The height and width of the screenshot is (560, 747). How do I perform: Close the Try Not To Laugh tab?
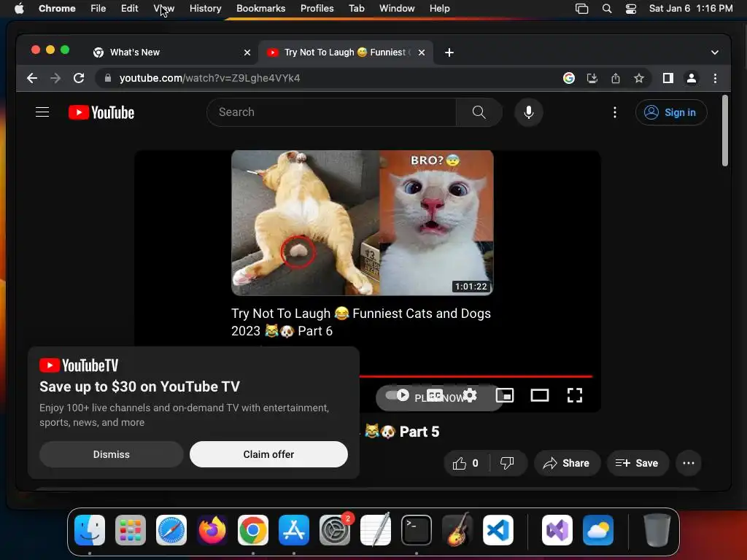click(421, 52)
